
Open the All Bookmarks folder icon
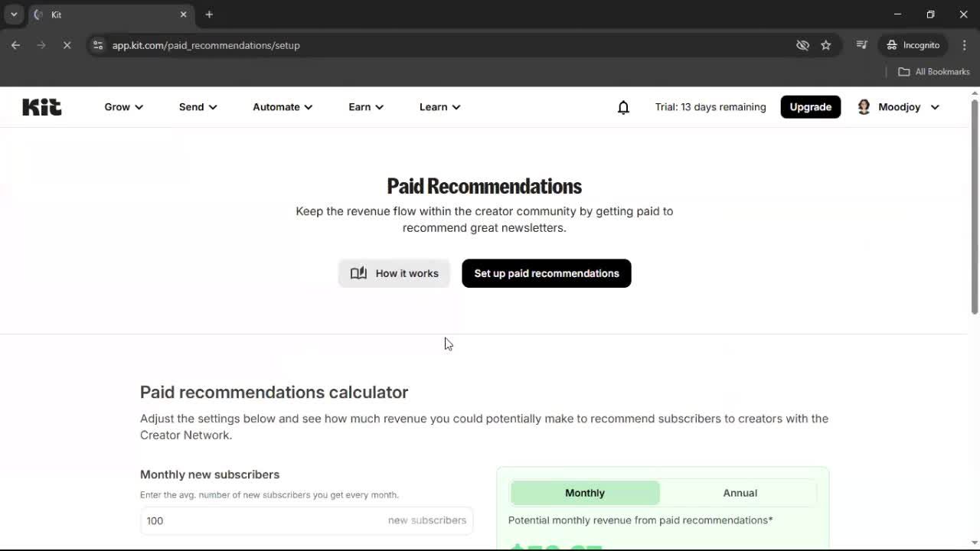(903, 71)
